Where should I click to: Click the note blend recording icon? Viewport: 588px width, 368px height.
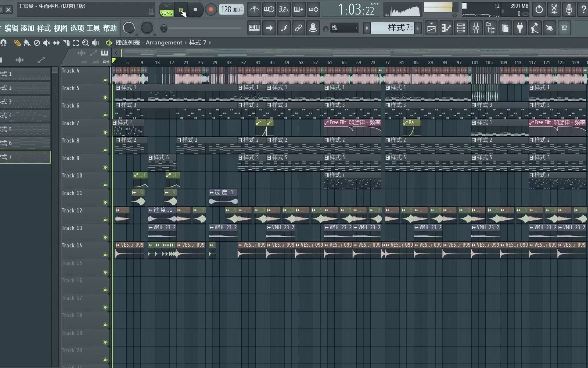(x=283, y=28)
